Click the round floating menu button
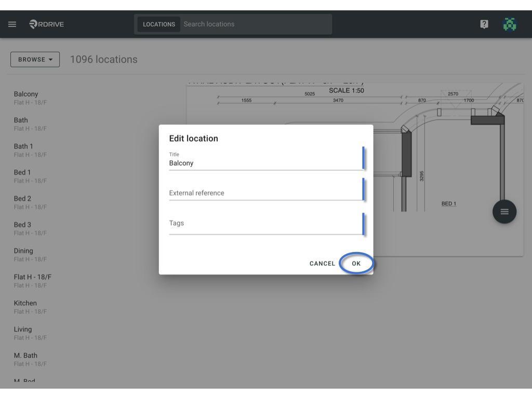532x399 pixels. tap(504, 212)
